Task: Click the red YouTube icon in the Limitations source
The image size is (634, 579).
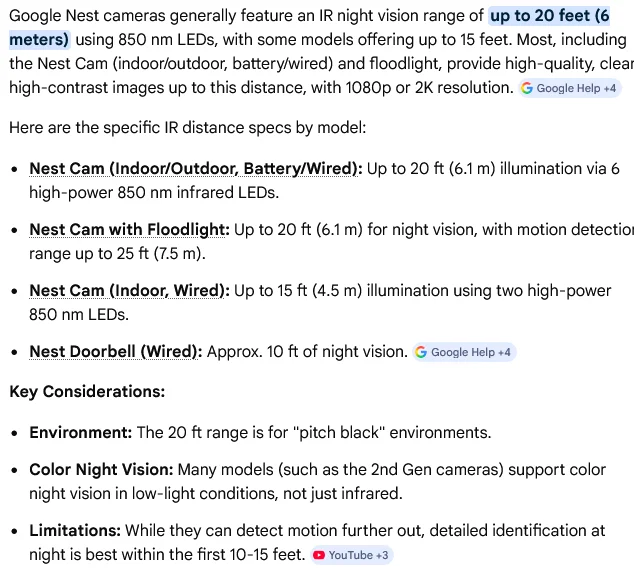Action: click(319, 555)
